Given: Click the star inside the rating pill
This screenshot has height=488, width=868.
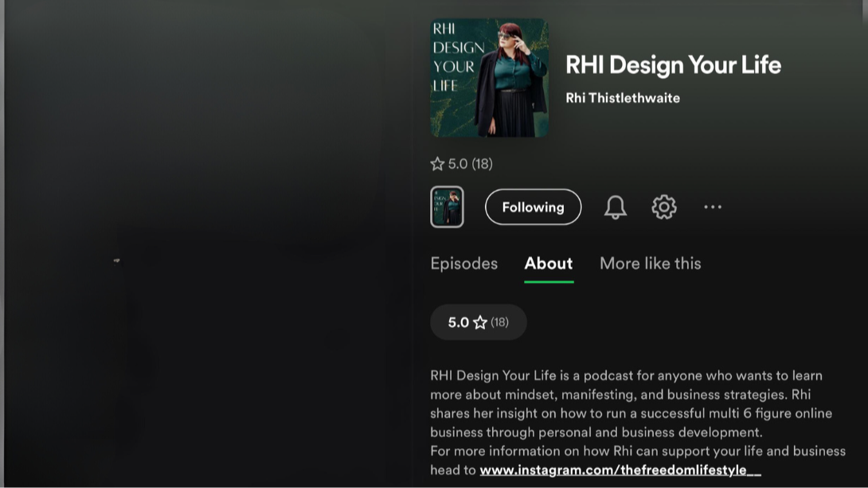Looking at the screenshot, I should point(480,322).
